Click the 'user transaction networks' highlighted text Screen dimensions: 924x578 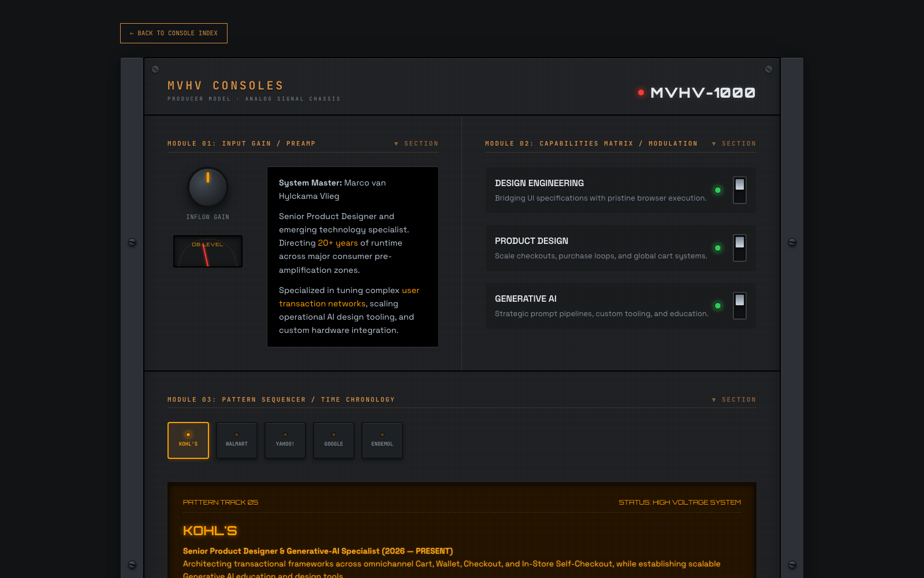(349, 297)
